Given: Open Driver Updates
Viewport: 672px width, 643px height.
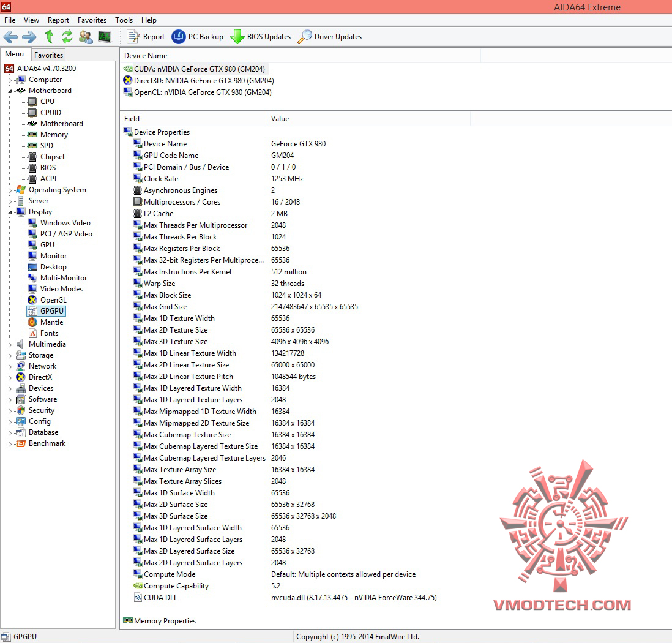Looking at the screenshot, I should pos(329,37).
